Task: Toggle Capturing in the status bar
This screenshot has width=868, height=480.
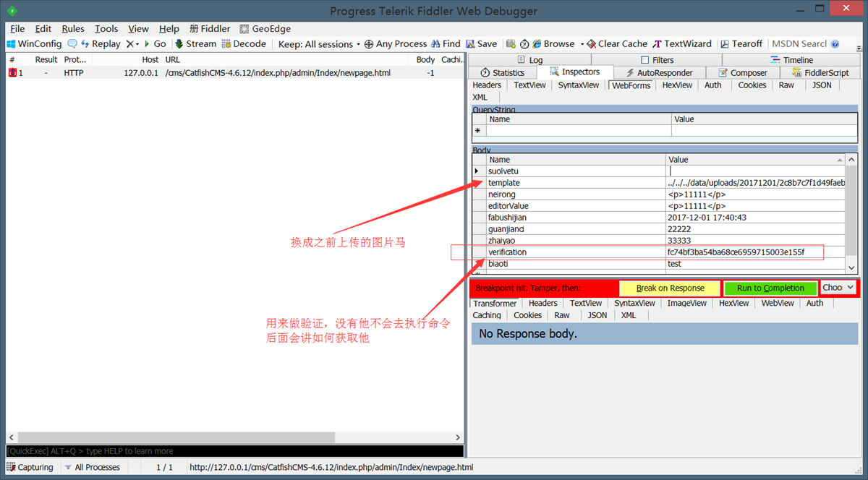Action: pyautogui.click(x=30, y=467)
